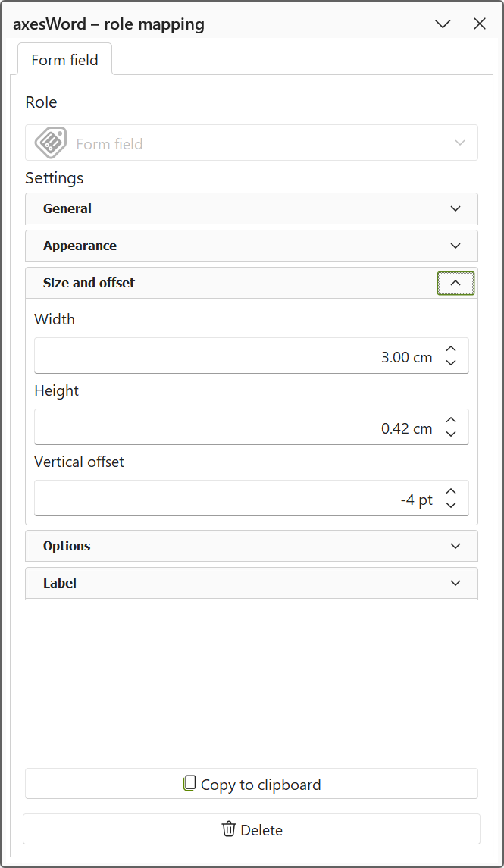Collapse the Size and offset section
Image resolution: width=504 pixels, height=868 pixels.
tap(455, 283)
